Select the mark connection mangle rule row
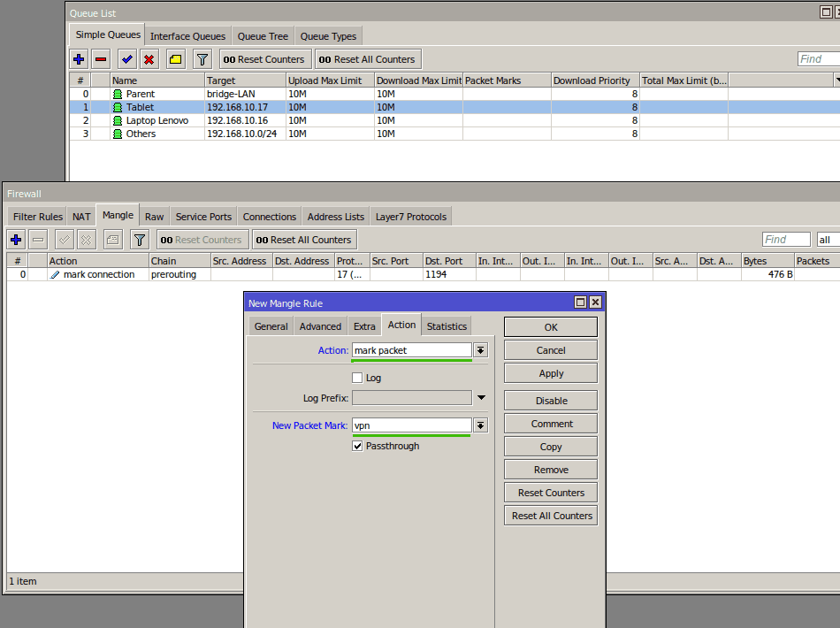 [x=424, y=274]
